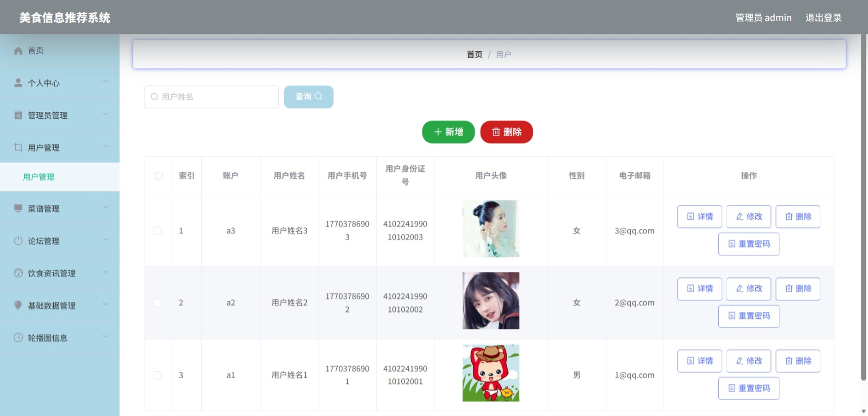Click the crop icon beside 用户管理
868x416 pixels.
[x=18, y=147]
